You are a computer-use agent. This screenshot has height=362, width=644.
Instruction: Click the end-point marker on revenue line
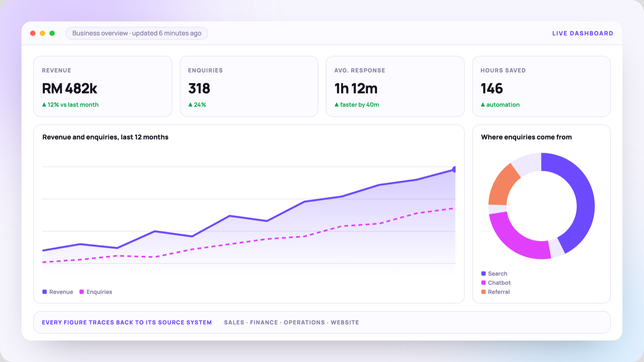pos(454,169)
